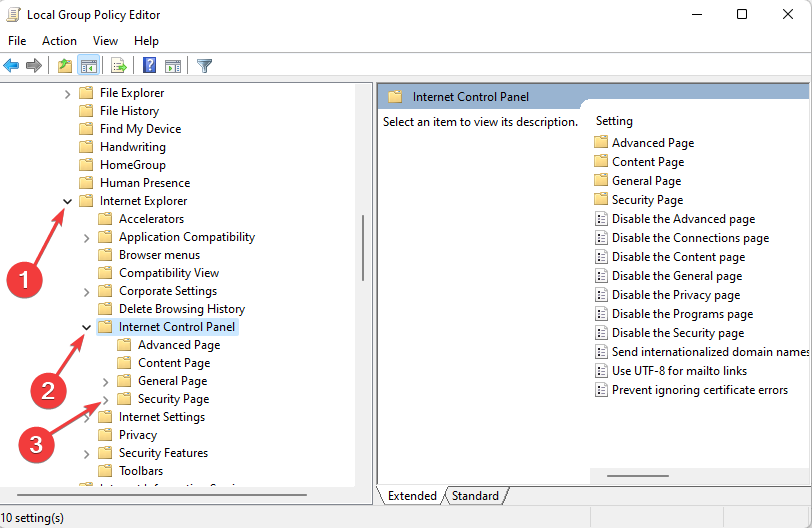The height and width of the screenshot is (528, 812).
Task: Open the View menu
Action: 105,41
